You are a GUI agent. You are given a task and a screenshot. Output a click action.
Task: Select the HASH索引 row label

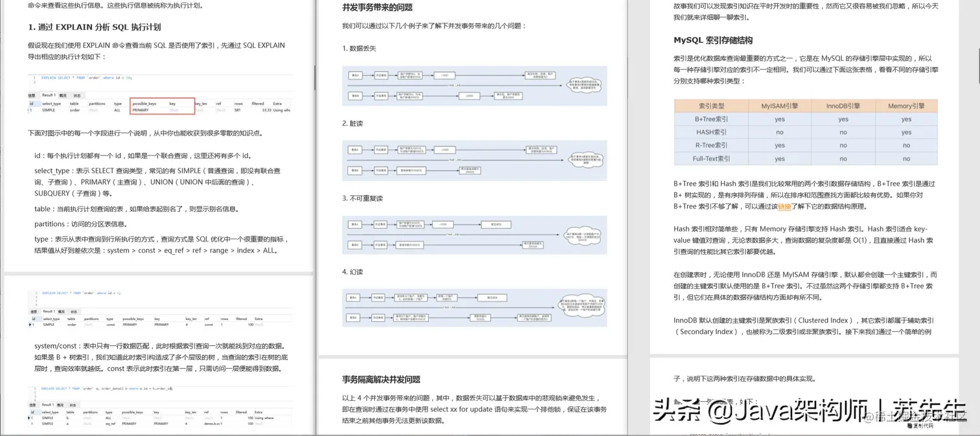pos(711,132)
